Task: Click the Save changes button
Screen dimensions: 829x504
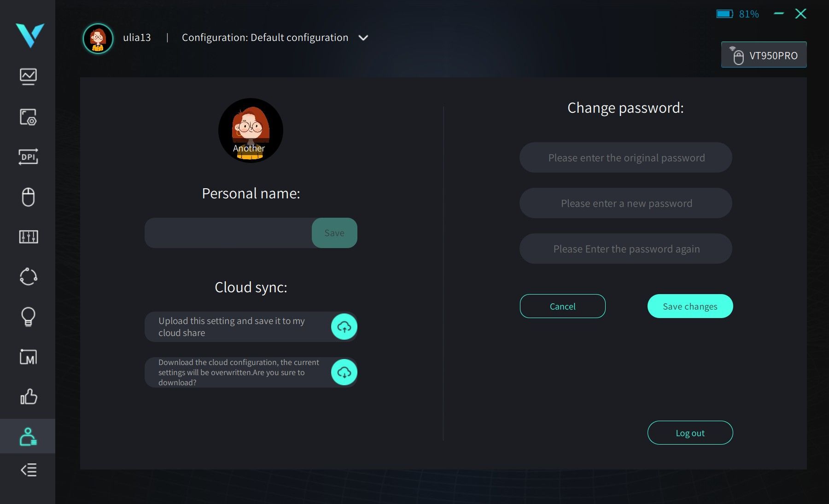Action: coord(690,306)
